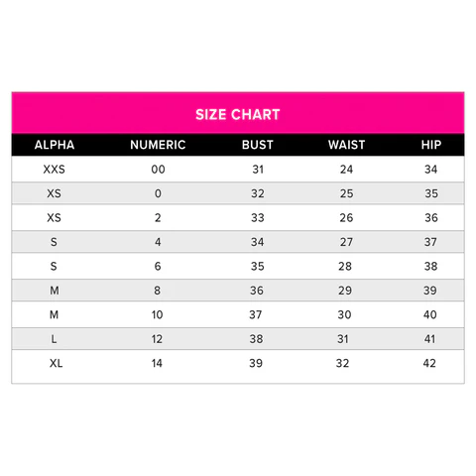
Task: Click the XXS size label
Action: coord(55,170)
